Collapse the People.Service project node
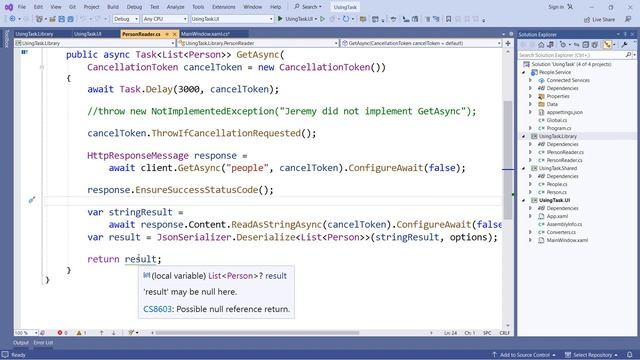 pos(524,72)
